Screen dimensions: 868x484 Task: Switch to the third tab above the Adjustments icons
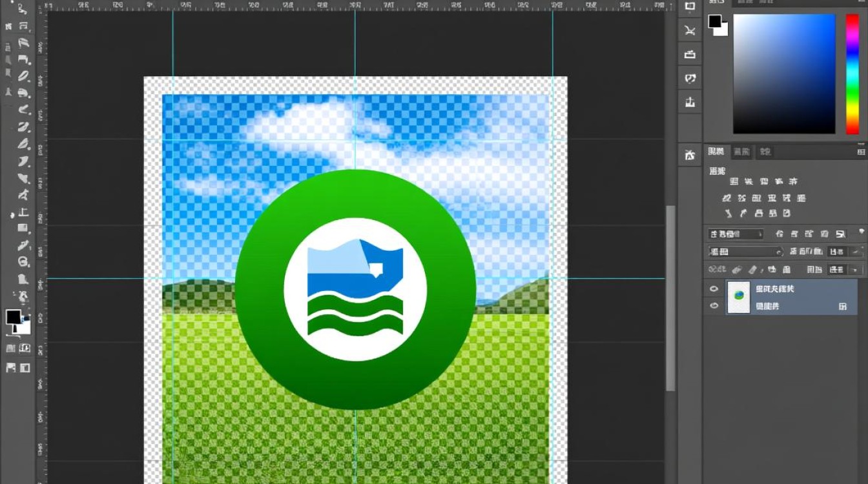[765, 152]
